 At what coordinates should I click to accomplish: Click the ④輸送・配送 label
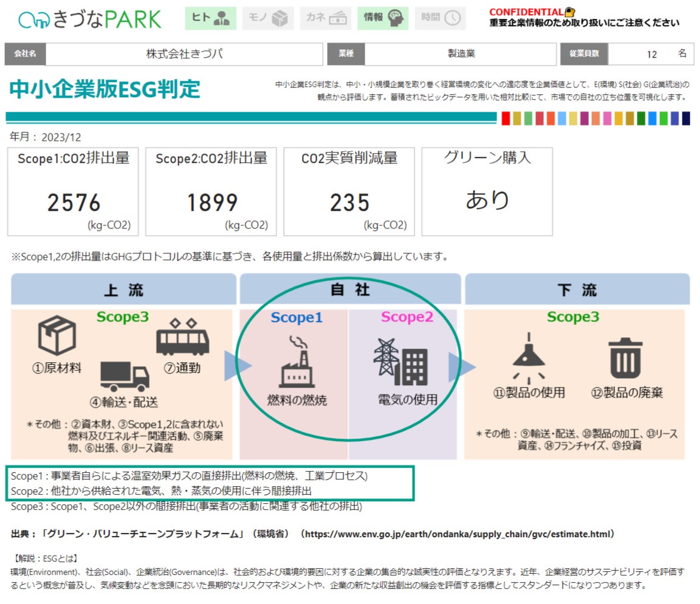124,402
